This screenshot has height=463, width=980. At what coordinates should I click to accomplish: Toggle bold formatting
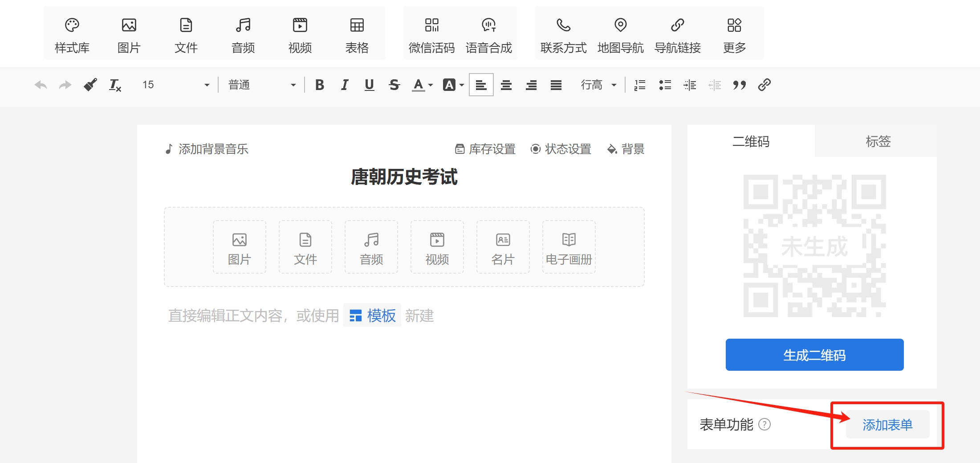(x=319, y=85)
